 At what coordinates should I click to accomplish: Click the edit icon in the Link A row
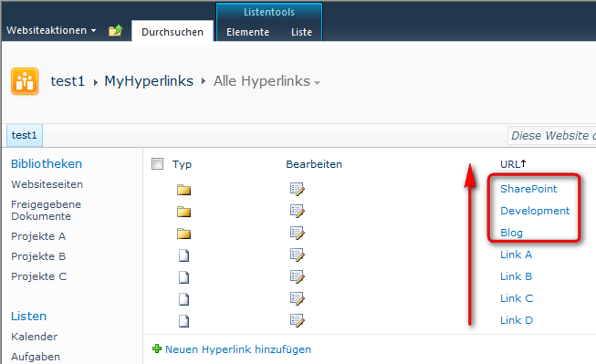(x=298, y=255)
